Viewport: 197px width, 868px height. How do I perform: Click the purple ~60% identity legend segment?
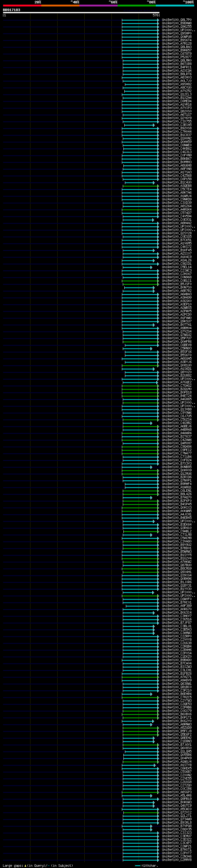[98, 6]
